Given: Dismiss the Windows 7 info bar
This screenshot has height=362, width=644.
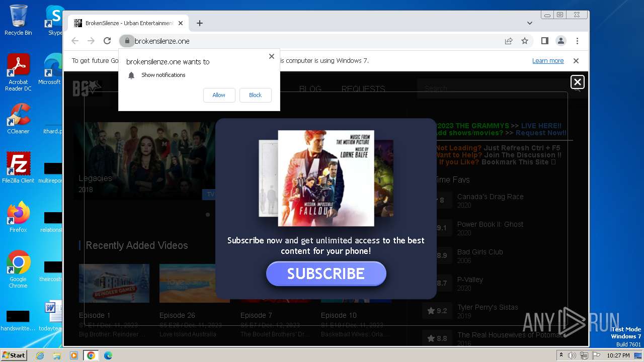Looking at the screenshot, I should pos(576,61).
